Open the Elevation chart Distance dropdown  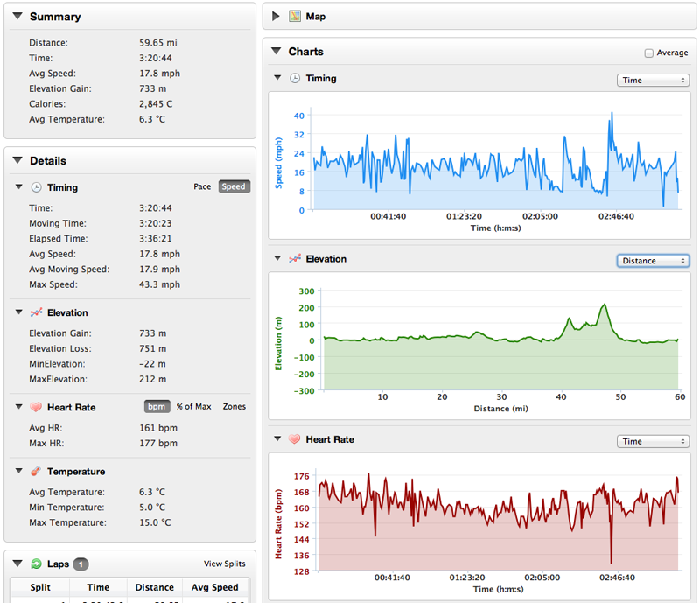tap(653, 261)
